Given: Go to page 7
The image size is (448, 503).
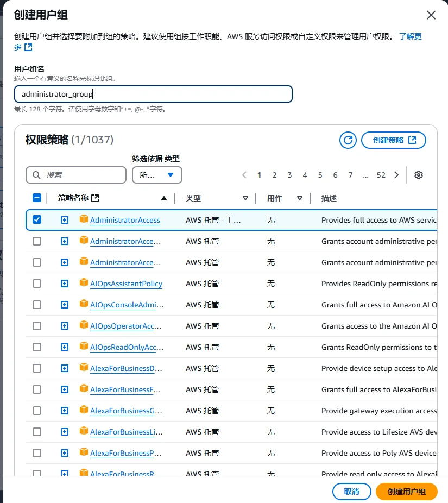Looking at the screenshot, I should click(x=350, y=175).
